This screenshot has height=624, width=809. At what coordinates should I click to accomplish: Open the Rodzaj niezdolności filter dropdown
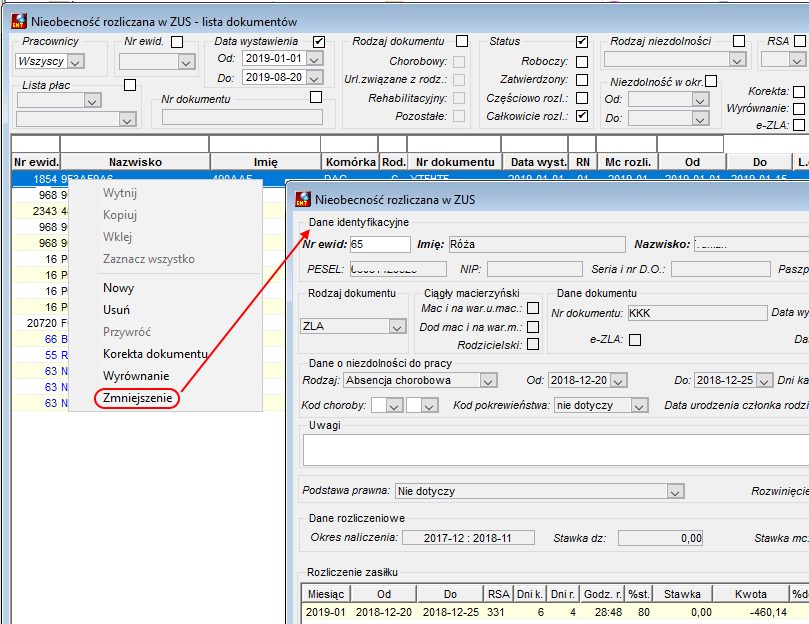coord(737,60)
